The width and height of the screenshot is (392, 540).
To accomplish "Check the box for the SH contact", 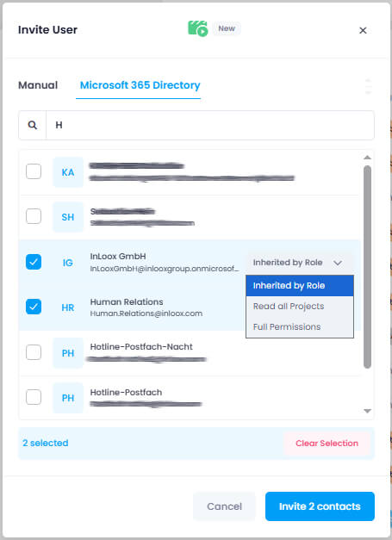I will click(34, 216).
